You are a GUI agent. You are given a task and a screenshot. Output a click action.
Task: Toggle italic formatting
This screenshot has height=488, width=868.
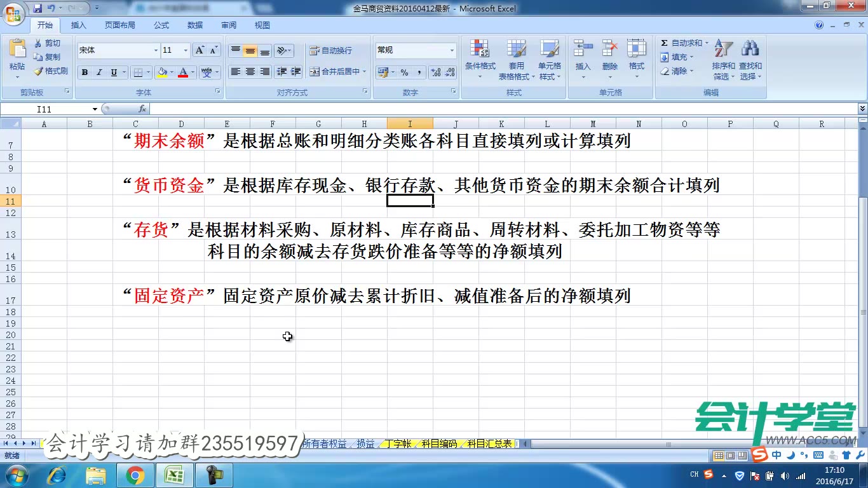(98, 72)
